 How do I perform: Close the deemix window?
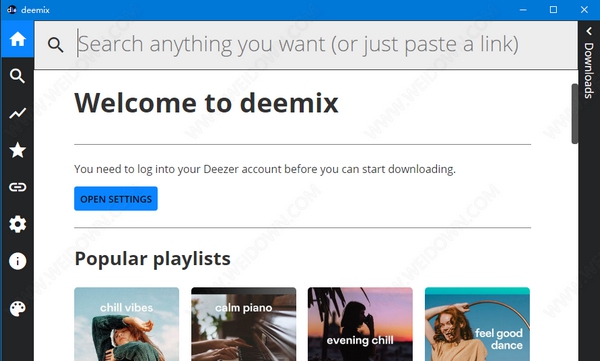pyautogui.click(x=584, y=10)
